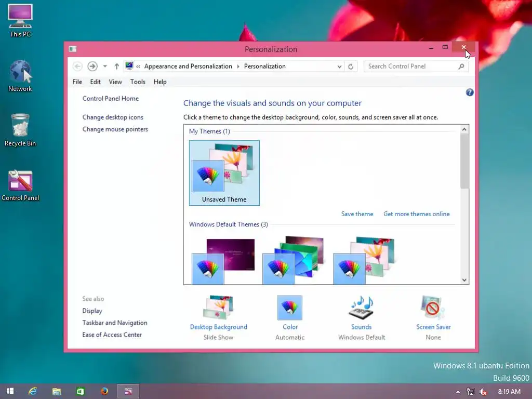Click themes list scroll up arrow
This screenshot has height=399, width=532.
[x=464, y=129]
